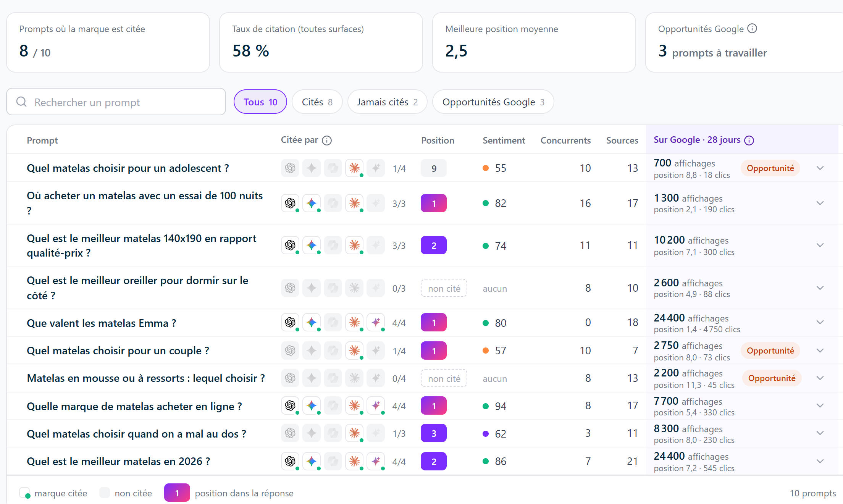This screenshot has height=504, width=843.
Task: Select the Tous 10 filter tab
Action: (260, 102)
